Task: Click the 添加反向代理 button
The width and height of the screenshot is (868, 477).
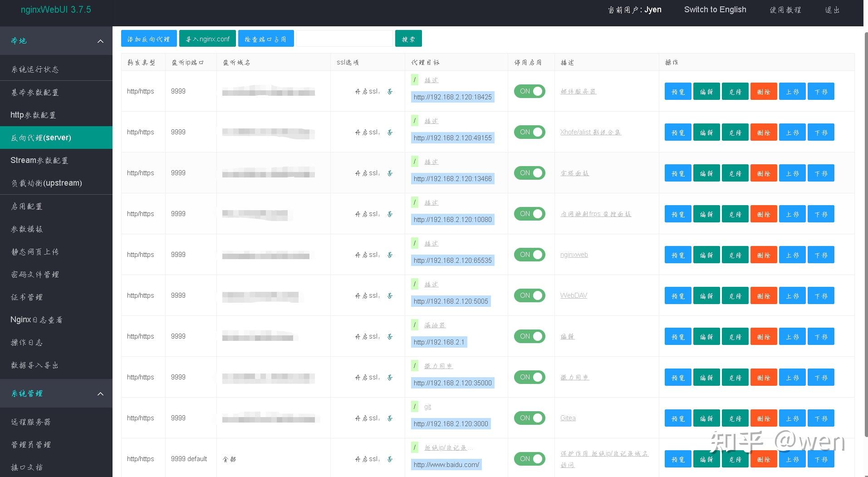Action: coord(148,38)
